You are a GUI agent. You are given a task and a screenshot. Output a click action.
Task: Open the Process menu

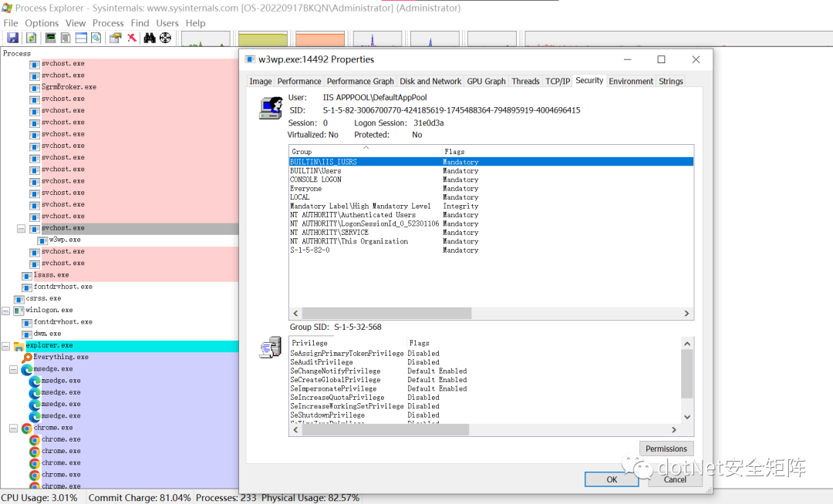108,23
